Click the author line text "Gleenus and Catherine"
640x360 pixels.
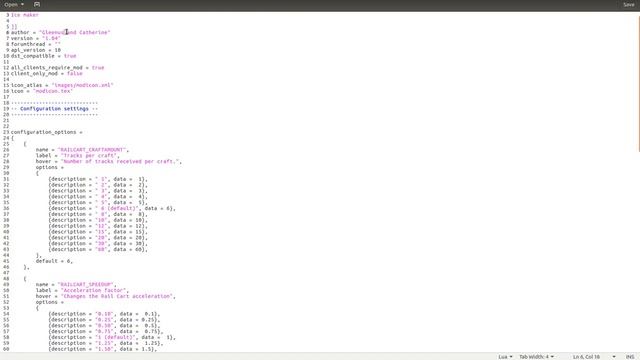pos(75,32)
